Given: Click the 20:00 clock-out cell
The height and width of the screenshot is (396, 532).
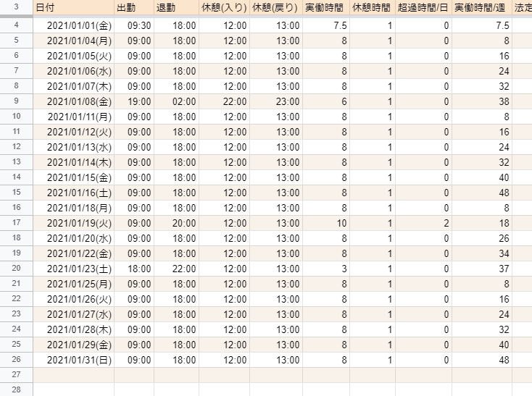Looking at the screenshot, I should [x=176, y=223].
